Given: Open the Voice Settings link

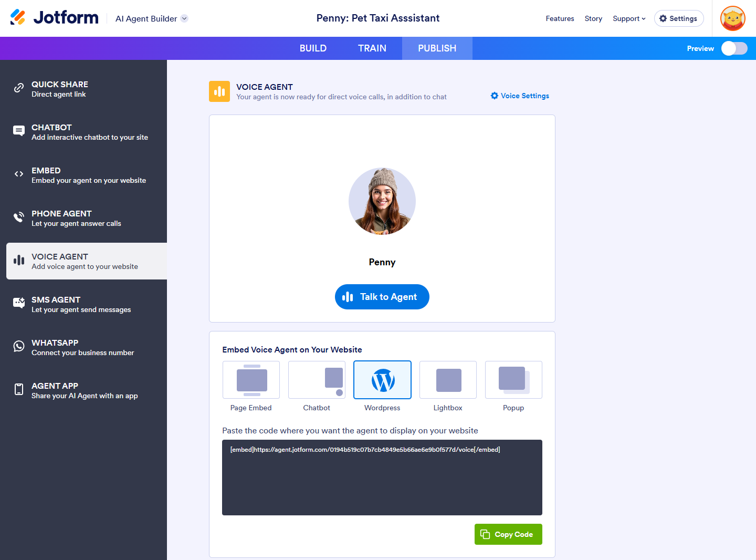Looking at the screenshot, I should [x=520, y=96].
